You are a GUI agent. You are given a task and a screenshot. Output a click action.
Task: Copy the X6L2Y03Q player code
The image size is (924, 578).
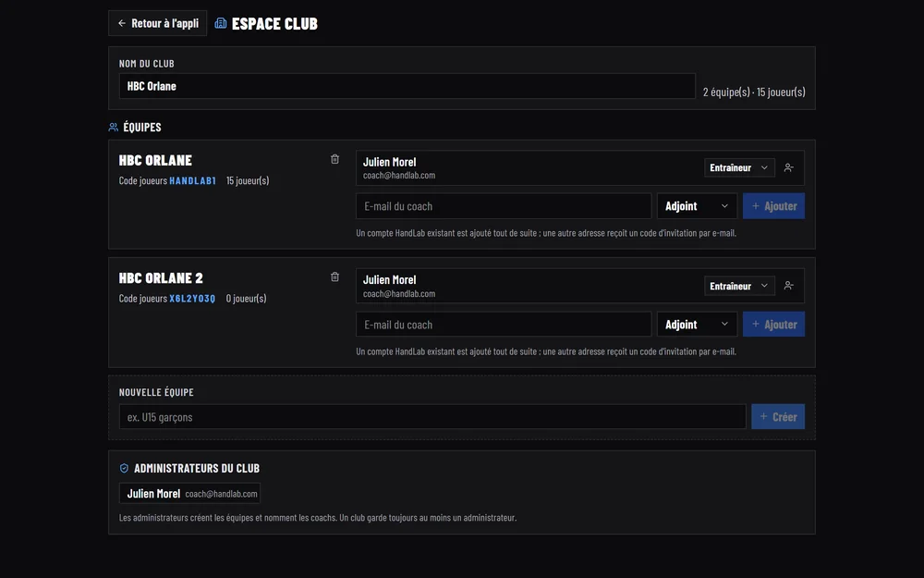point(192,299)
